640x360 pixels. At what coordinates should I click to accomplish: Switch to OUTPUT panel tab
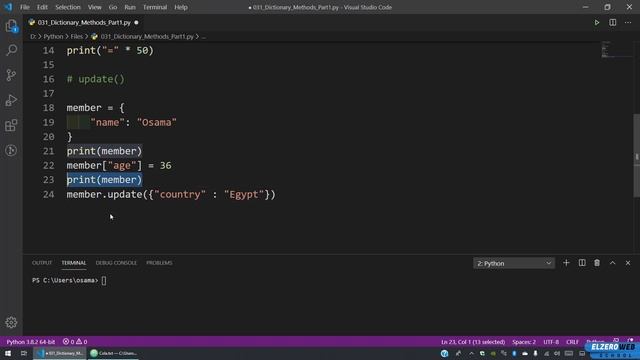42,263
